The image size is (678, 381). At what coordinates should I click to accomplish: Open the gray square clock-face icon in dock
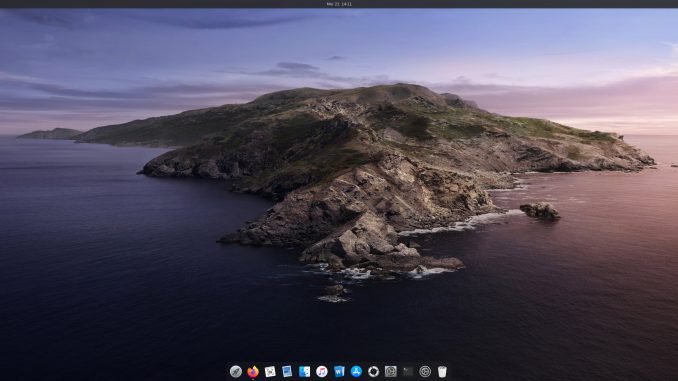pyautogui.click(x=390, y=371)
